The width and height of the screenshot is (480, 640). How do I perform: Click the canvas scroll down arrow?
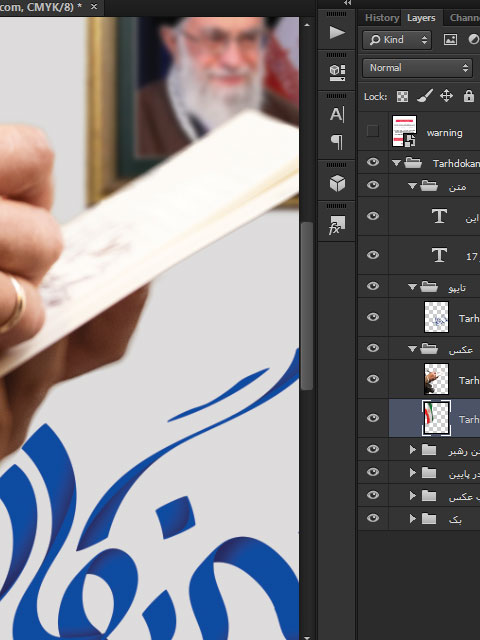pos(307,636)
